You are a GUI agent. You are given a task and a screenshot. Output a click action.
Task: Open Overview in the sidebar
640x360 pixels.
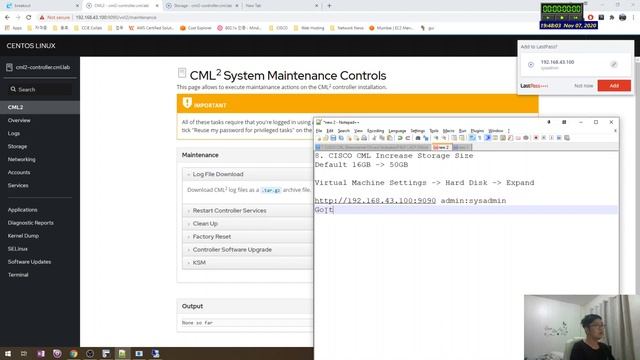[19, 120]
